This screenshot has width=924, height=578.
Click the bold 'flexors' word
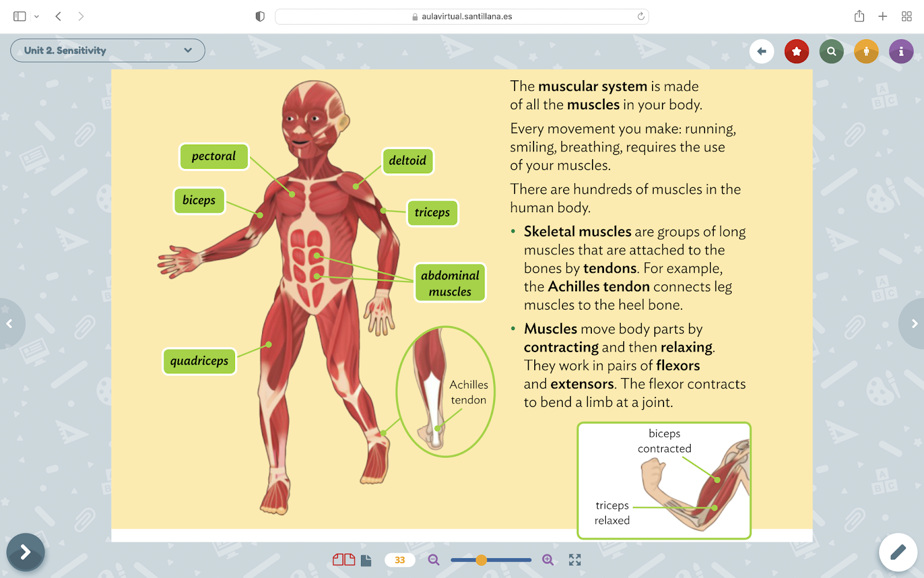(x=678, y=365)
